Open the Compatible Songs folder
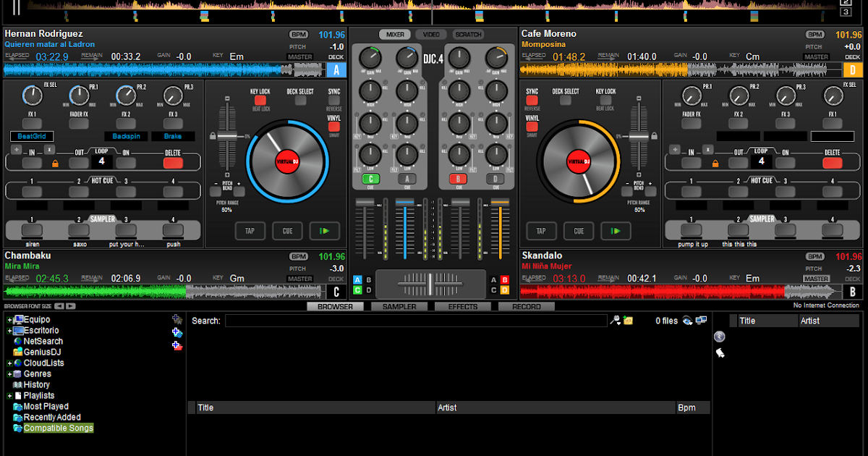868x456 pixels. pos(52,428)
